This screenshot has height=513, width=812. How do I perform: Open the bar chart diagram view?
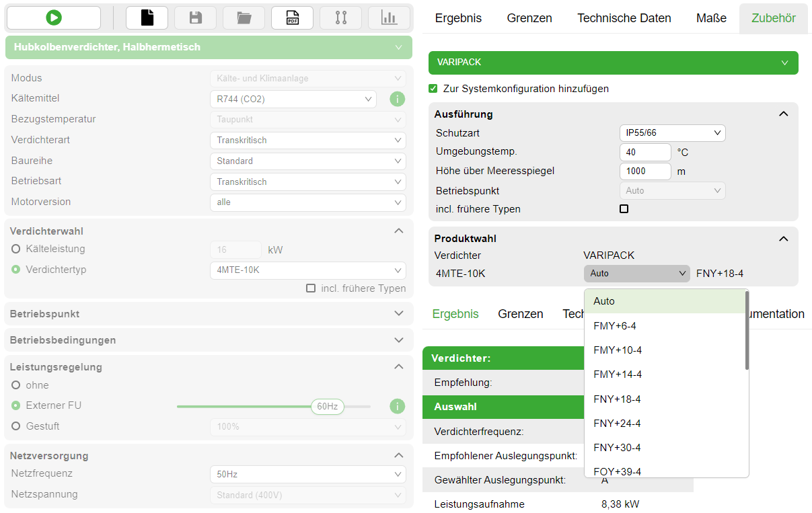pyautogui.click(x=389, y=17)
